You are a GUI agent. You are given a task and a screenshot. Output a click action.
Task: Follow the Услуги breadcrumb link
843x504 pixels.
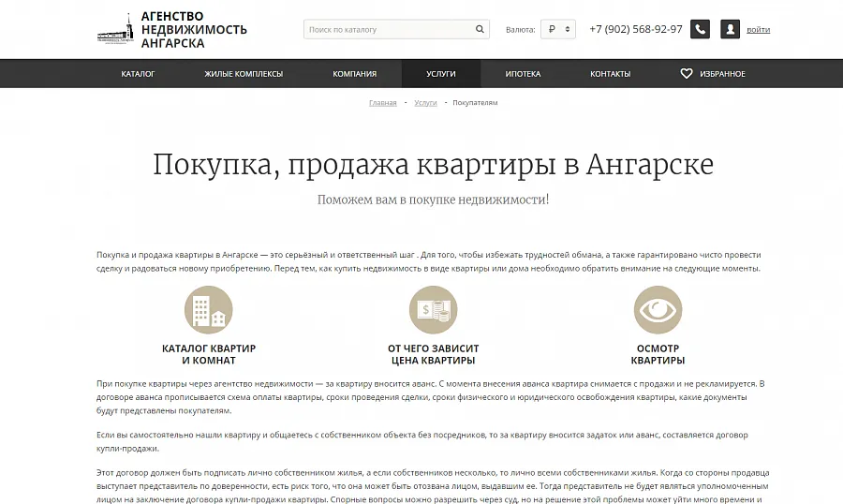[x=426, y=103]
